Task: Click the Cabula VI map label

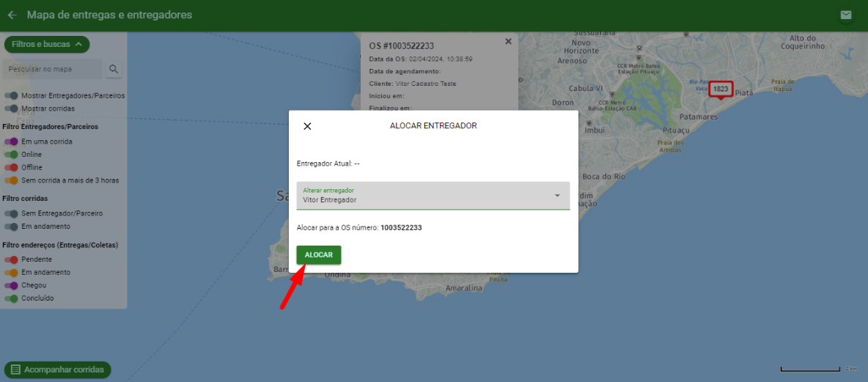Action: click(586, 89)
